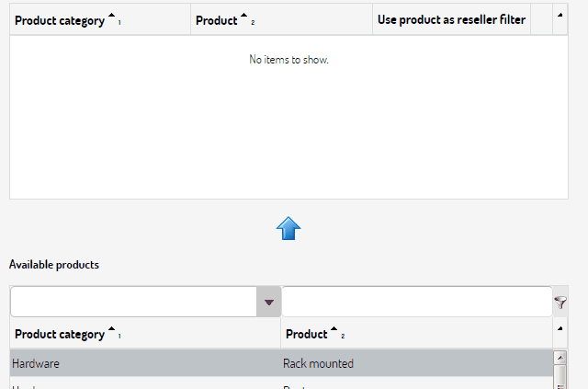
Task: Focus the product name filter text box
Action: point(417,302)
